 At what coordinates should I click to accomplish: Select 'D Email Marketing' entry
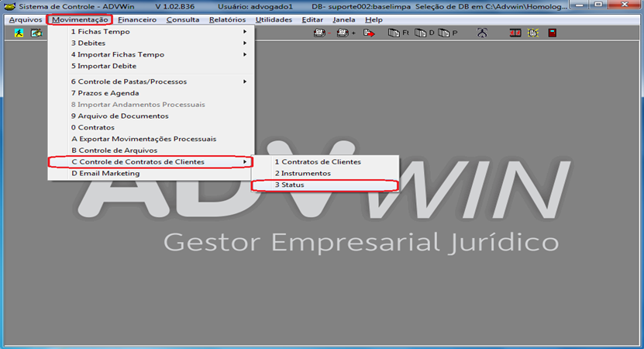pyautogui.click(x=151, y=174)
